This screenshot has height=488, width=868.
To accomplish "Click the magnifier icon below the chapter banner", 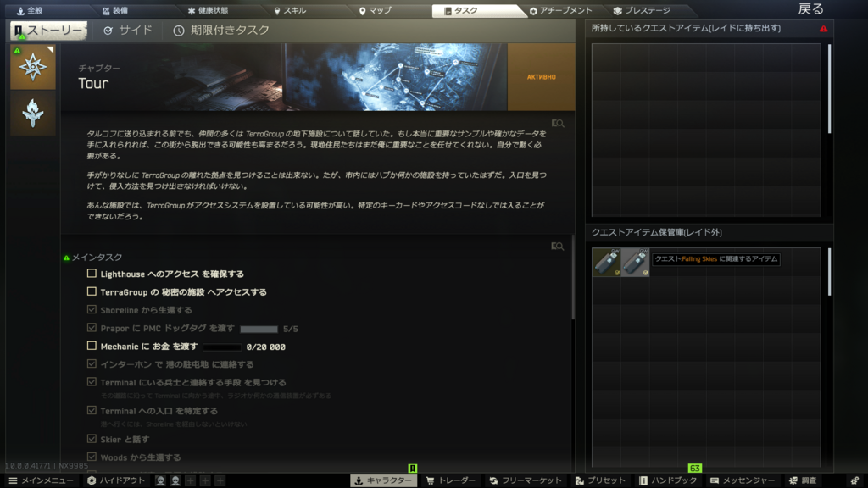I will point(557,124).
